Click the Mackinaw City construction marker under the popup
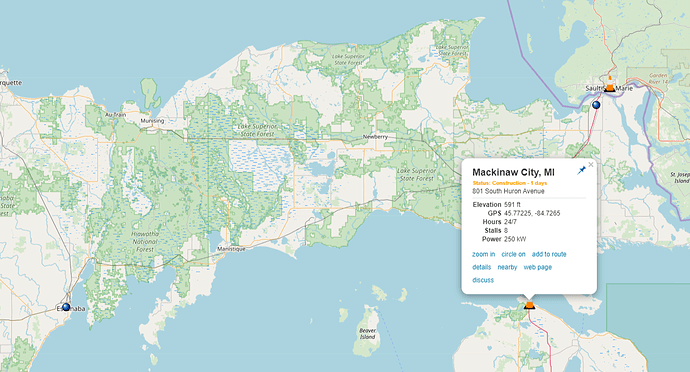 (x=529, y=305)
